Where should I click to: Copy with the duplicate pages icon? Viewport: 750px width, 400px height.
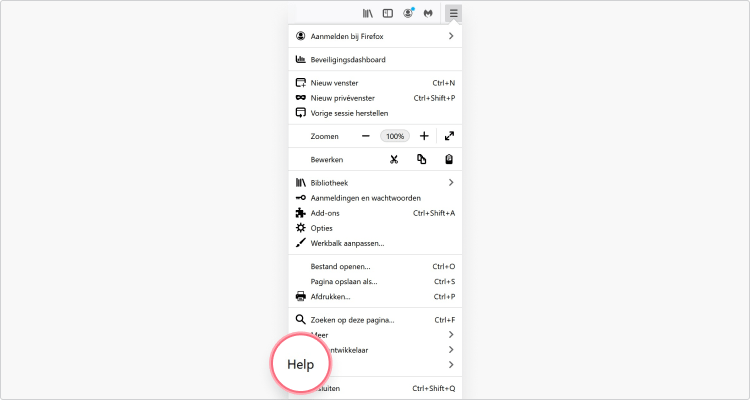(x=421, y=159)
